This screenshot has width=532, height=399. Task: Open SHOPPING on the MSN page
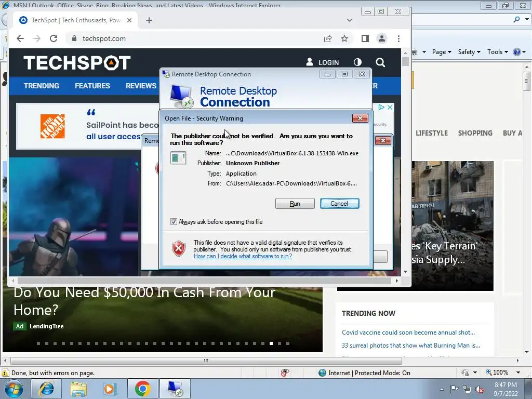click(475, 133)
